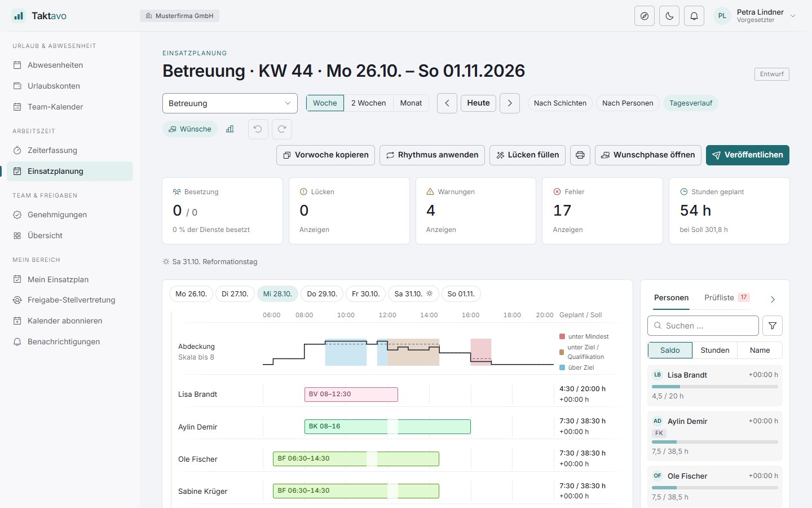This screenshot has height=508, width=812.
Task: Click the BV 08–12:30 shift block
Action: [x=351, y=395]
